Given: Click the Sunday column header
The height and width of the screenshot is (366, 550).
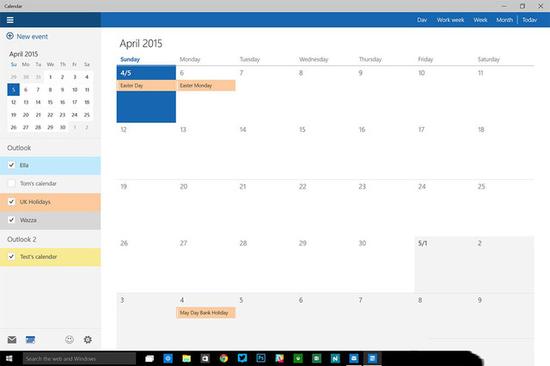Looking at the screenshot, I should click(x=130, y=59).
